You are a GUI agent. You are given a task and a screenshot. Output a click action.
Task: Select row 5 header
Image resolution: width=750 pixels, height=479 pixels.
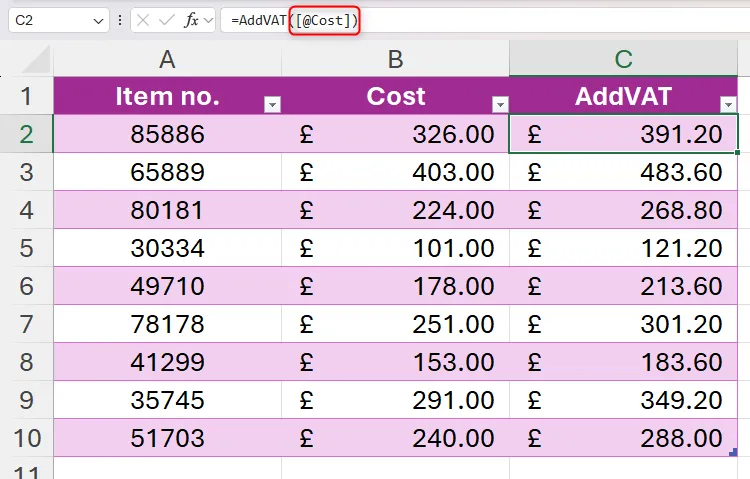pyautogui.click(x=26, y=248)
